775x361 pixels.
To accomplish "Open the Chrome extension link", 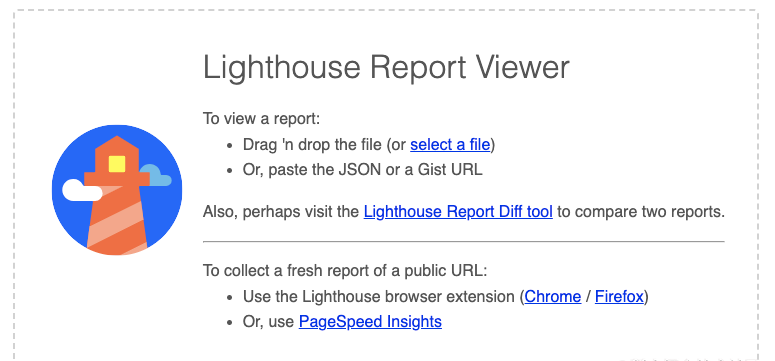I will [x=553, y=297].
